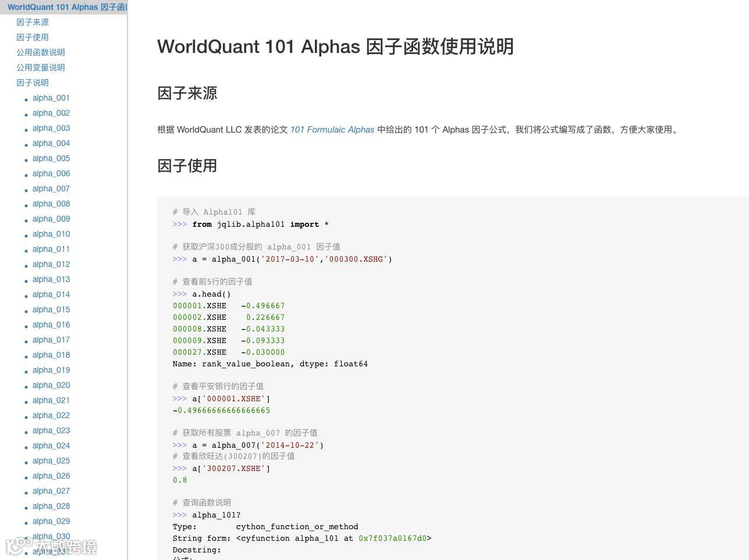This screenshot has width=749, height=560.
Task: Select alpha_029 in the sidebar list
Action: point(51,521)
